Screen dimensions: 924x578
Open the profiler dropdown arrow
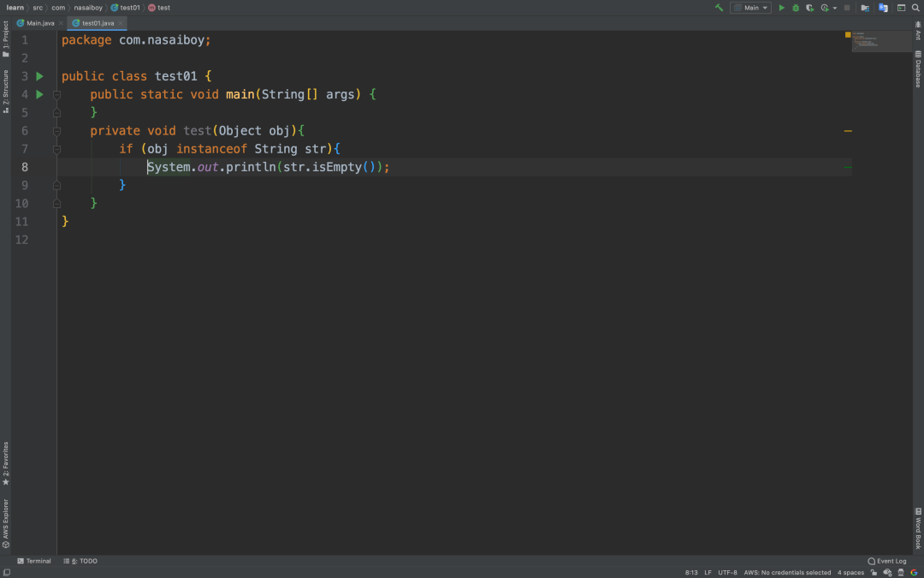click(833, 7)
